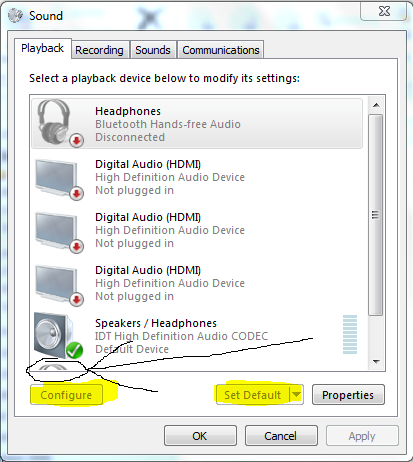This screenshot has height=462, width=413.
Task: Go to the Communications tab
Action: 221,50
